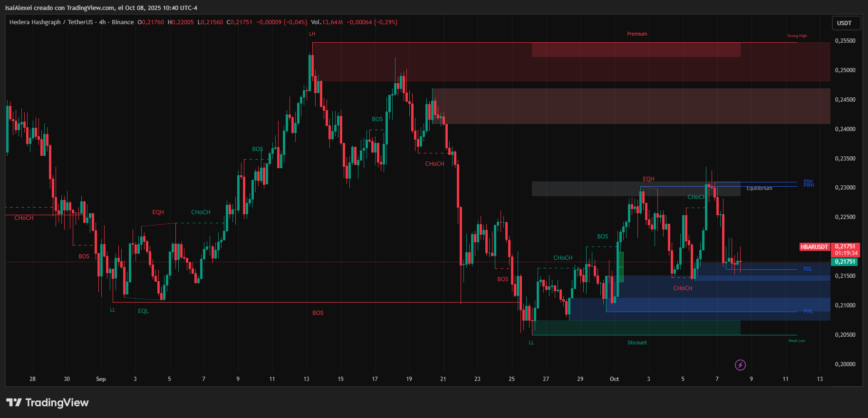Image resolution: width=868 pixels, height=418 pixels.
Task: Click the EQL label near Sep 3
Action: [x=143, y=311]
